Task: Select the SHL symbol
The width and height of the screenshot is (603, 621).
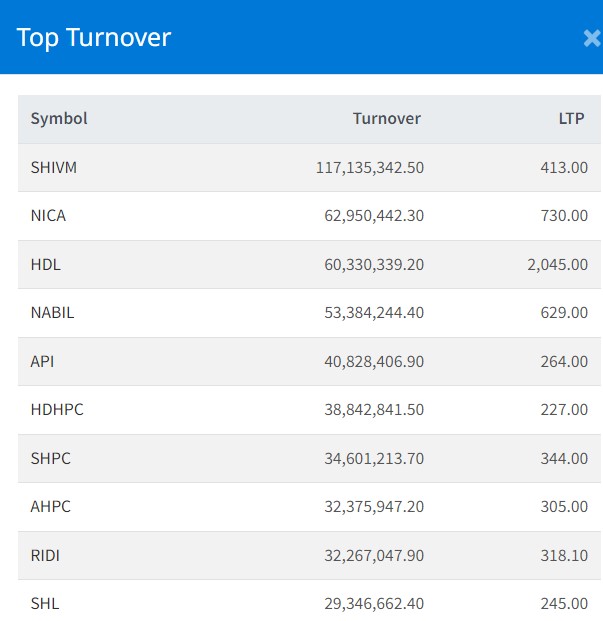Action: 45,603
